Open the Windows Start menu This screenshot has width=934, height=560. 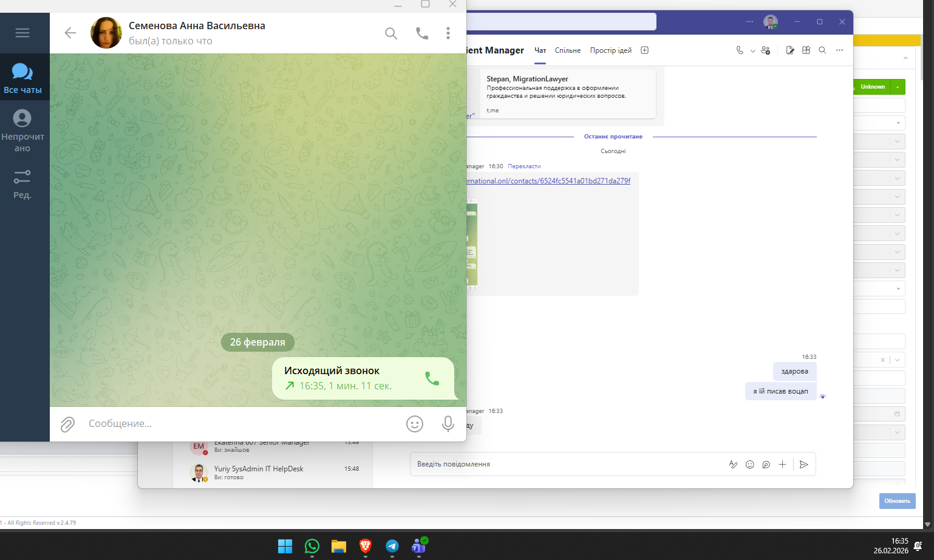pyautogui.click(x=285, y=546)
